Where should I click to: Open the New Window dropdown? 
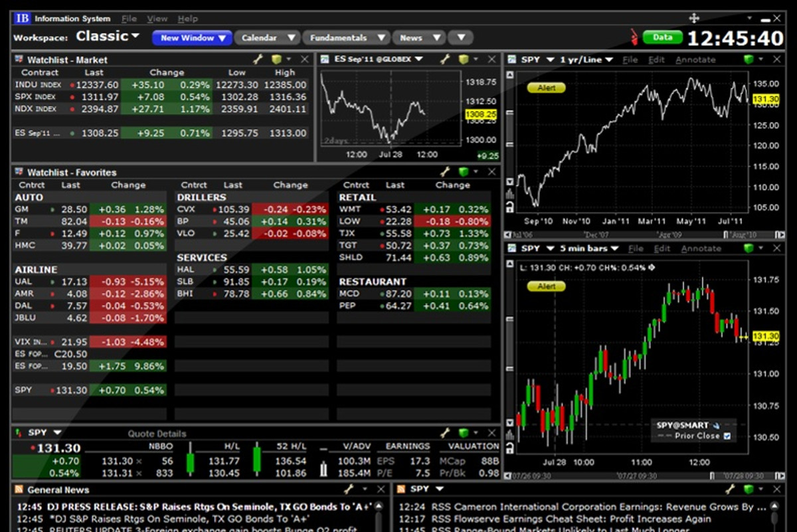coord(191,38)
